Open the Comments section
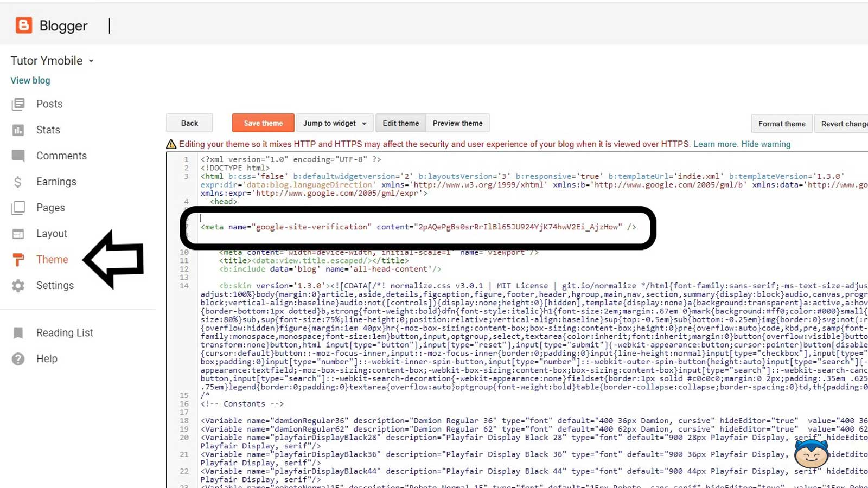Image resolution: width=868 pixels, height=488 pixels. click(x=61, y=156)
